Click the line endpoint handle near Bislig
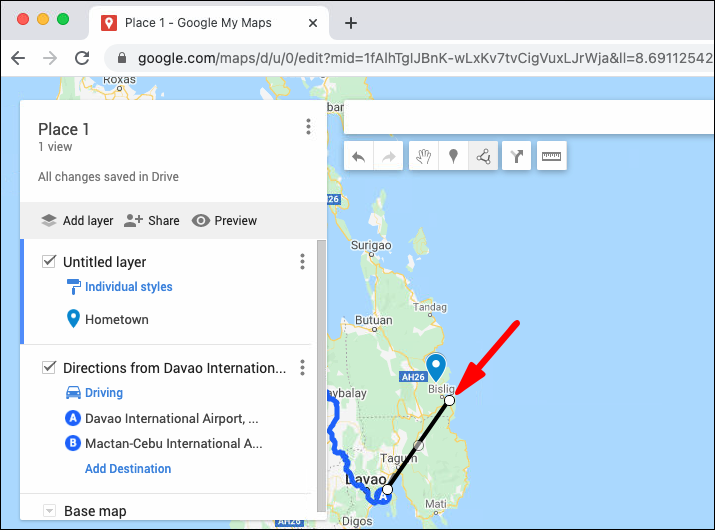The image size is (715, 530). 449,400
